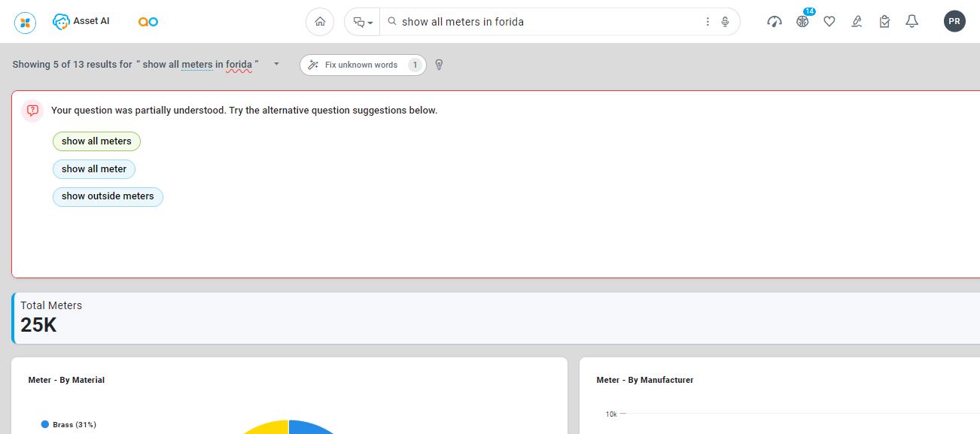The image size is (980, 434).
Task: Open the three-dot search options menu
Action: pyautogui.click(x=708, y=22)
